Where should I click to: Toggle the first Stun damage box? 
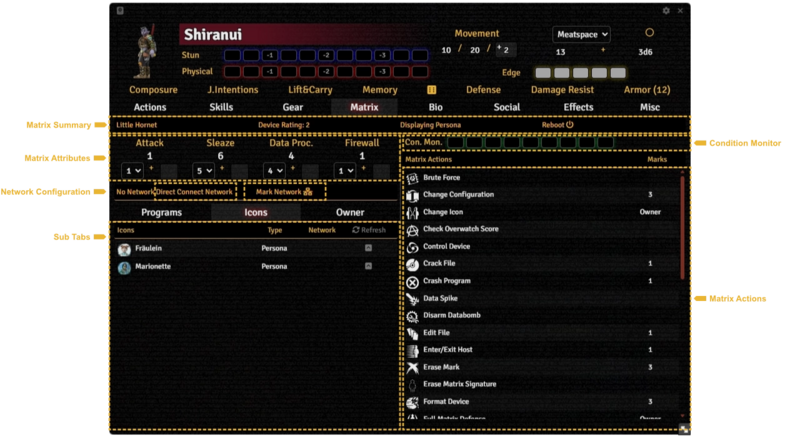coord(231,55)
